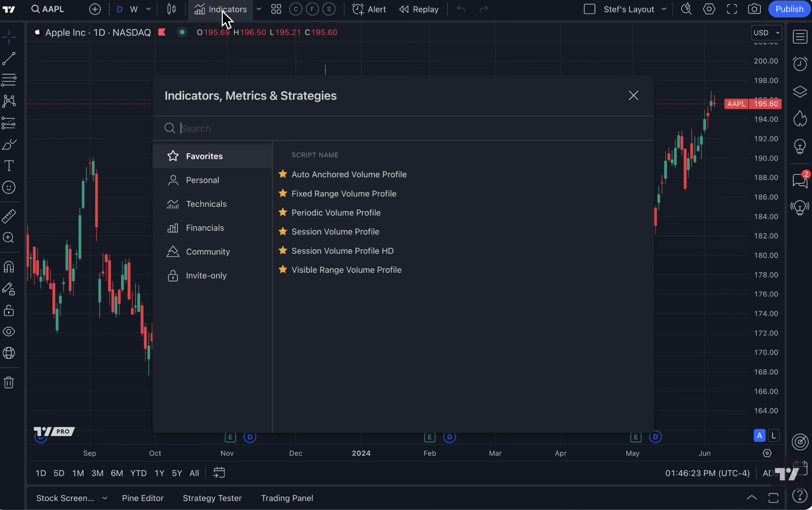This screenshot has width=812, height=510.
Task: Select the trend line drawing tool
Action: point(9,59)
